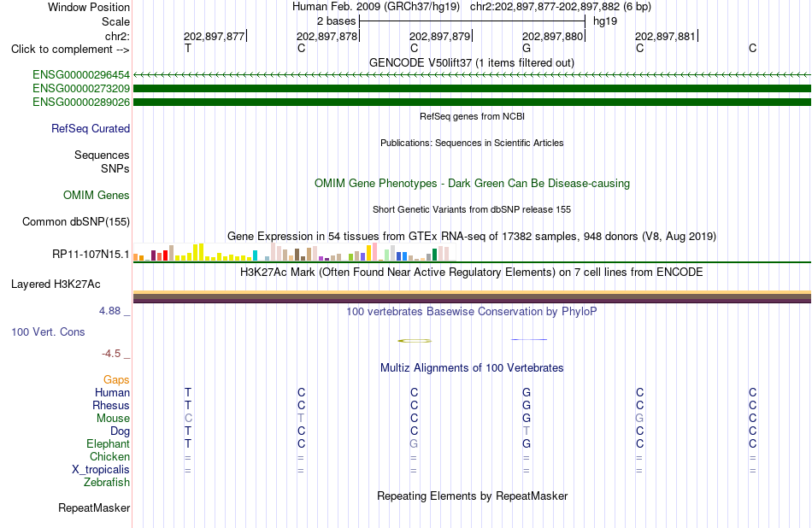Select the OMIM Genes track label

point(97,195)
